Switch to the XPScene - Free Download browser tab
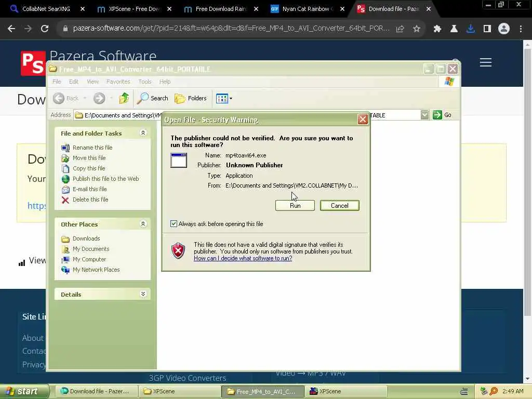This screenshot has width=532, height=399. pyautogui.click(x=135, y=9)
